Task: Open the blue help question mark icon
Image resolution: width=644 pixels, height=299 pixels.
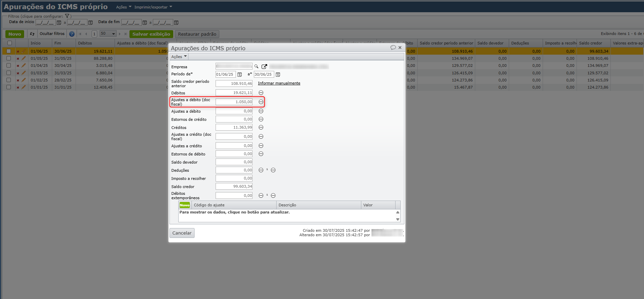Action: pyautogui.click(x=72, y=34)
